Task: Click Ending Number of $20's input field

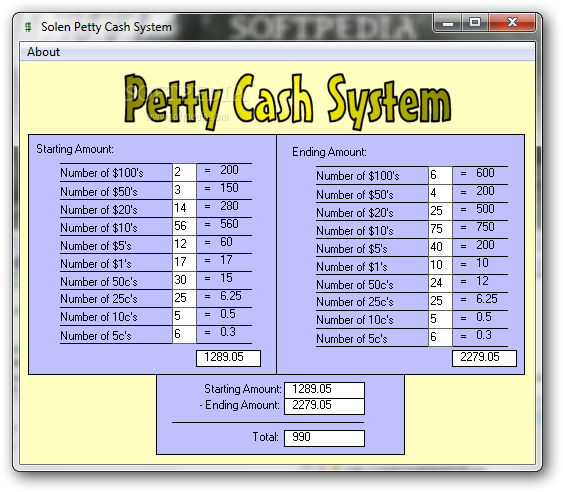Action: tap(440, 211)
